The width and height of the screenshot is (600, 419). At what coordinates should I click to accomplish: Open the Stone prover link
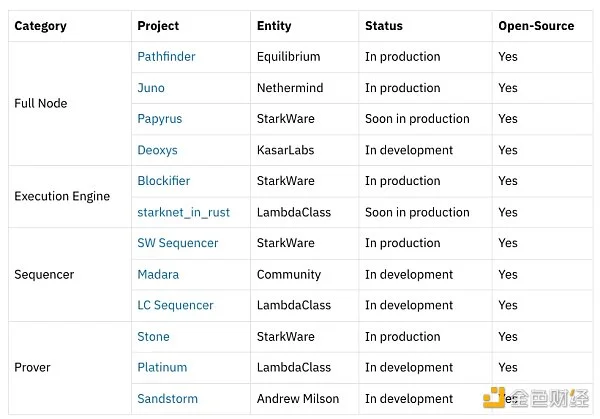pos(153,337)
